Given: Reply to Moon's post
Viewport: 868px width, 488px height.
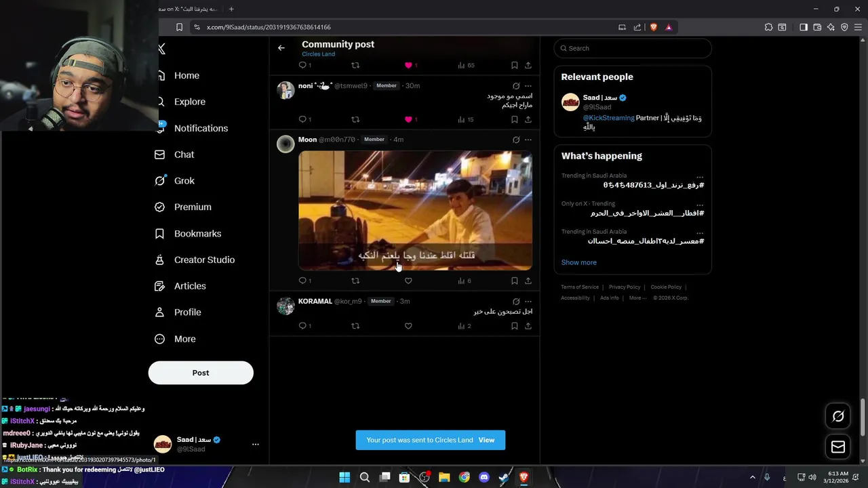Looking at the screenshot, I should (x=302, y=281).
